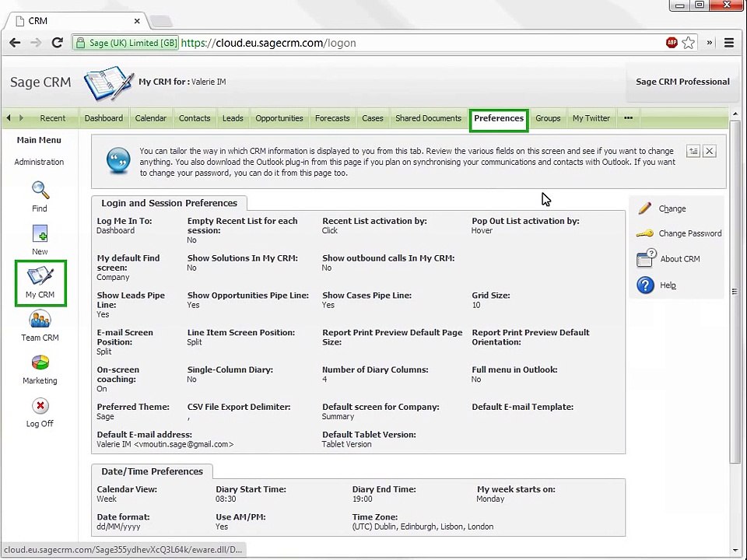Click the Sage SSL lock certificate badge
Image resolution: width=747 pixels, height=560 pixels.
pos(126,43)
